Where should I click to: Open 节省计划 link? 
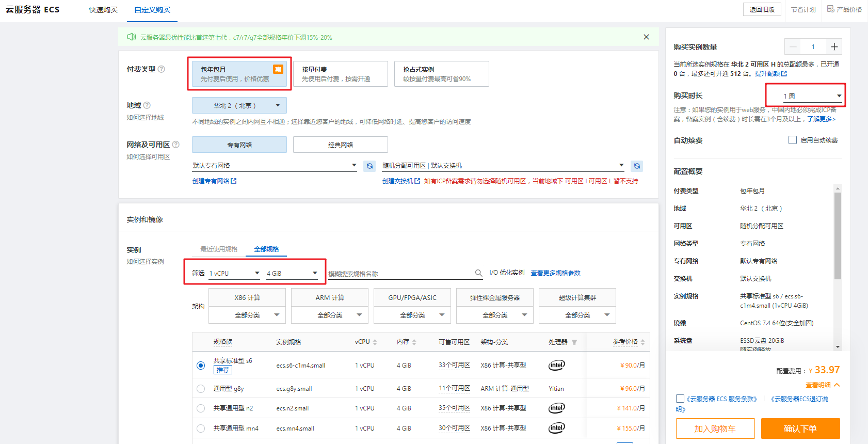803,10
